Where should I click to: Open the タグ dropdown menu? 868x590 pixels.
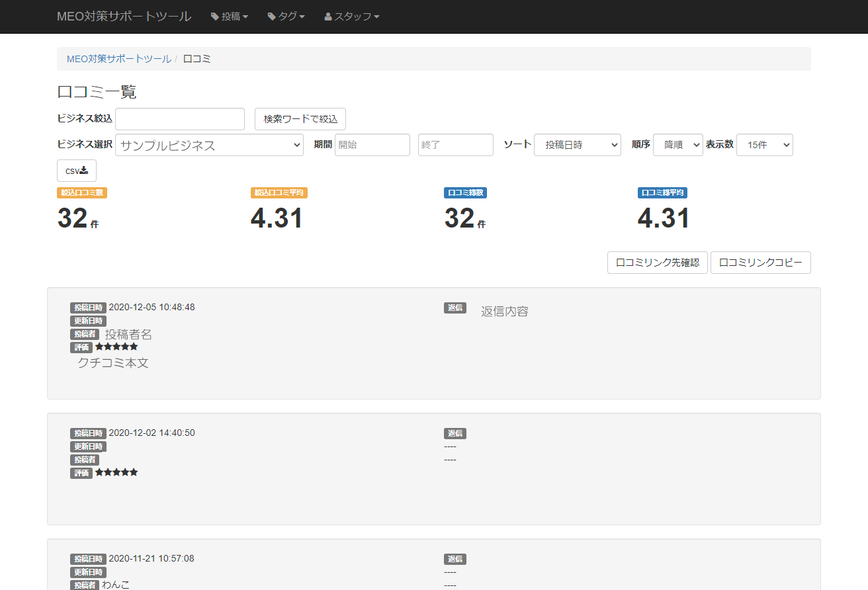tap(286, 17)
